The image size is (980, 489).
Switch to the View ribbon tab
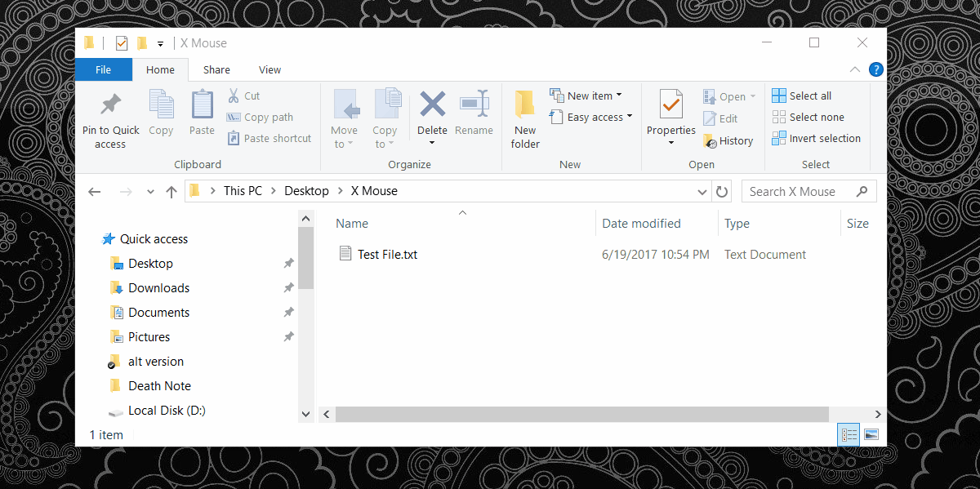[269, 69]
